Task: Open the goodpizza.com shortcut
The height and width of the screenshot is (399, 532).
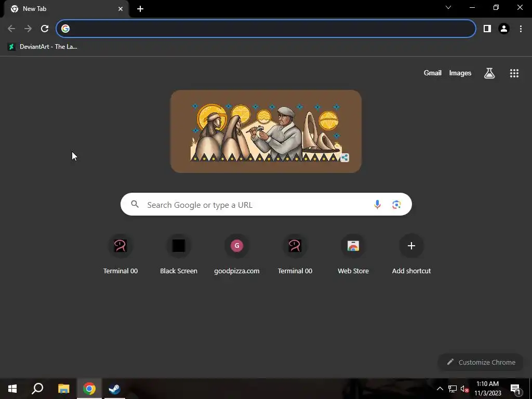Action: pos(237,255)
